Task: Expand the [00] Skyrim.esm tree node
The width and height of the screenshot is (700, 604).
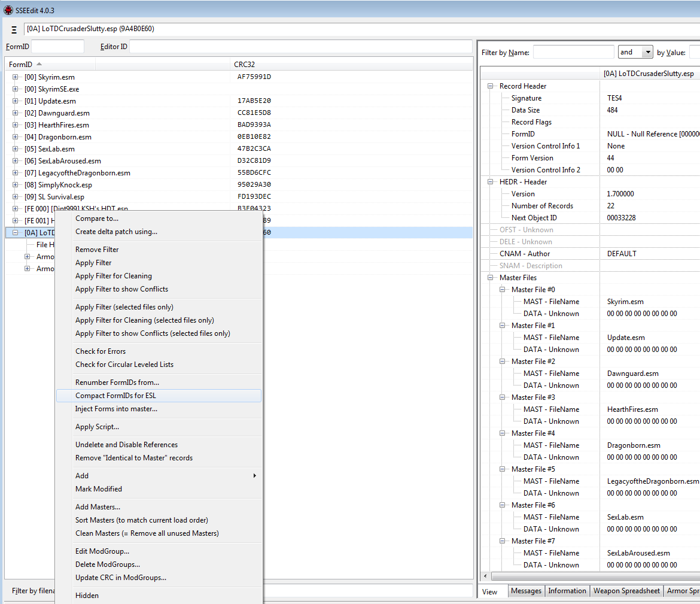Action: pos(15,77)
